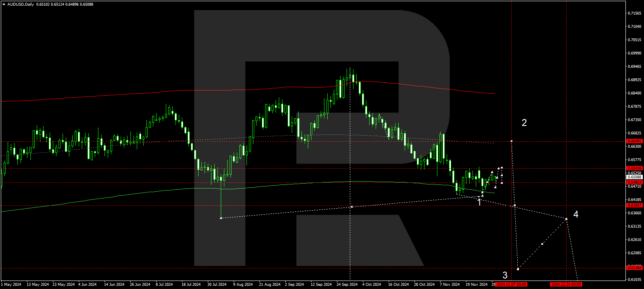
Task: Click the 4 Jun 2024 date label
Action: [87, 285]
